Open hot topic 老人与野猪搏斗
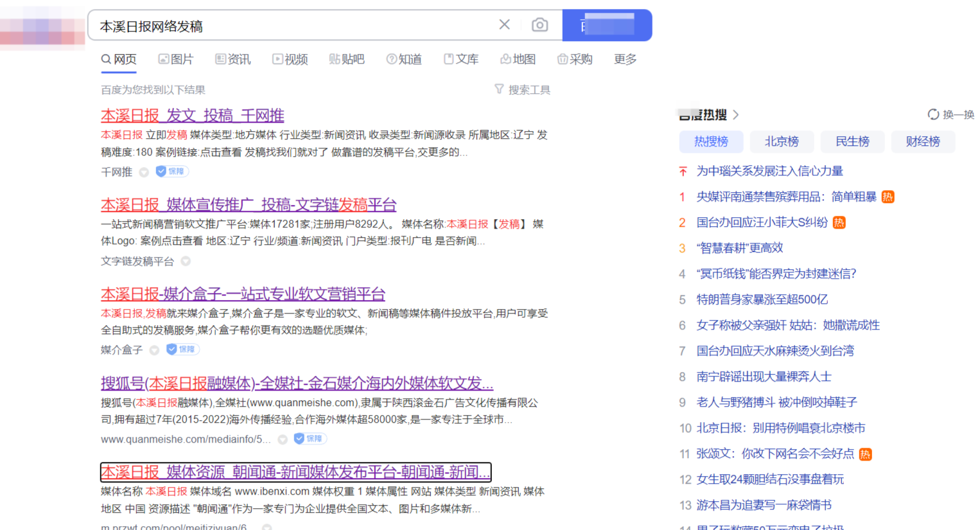Screen dimensions: 980x530 [776, 402]
